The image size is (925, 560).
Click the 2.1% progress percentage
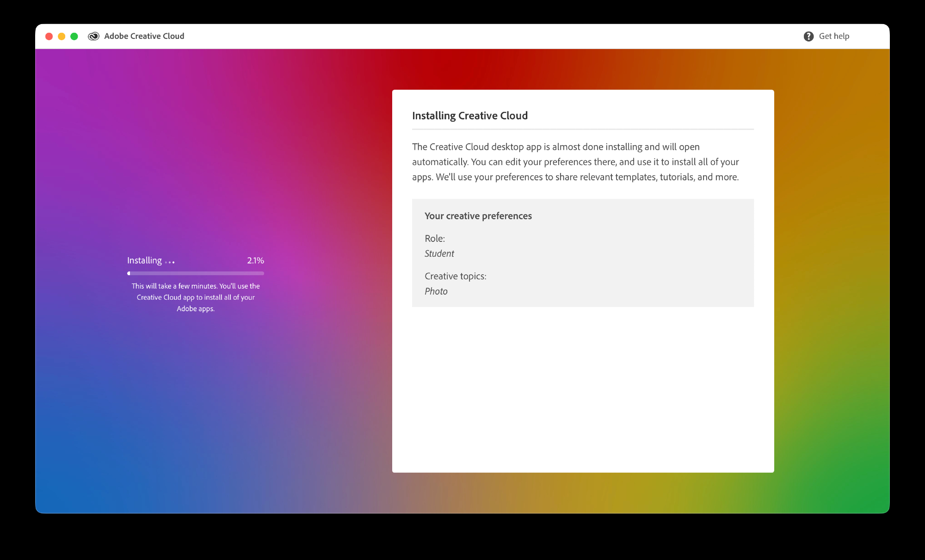pos(255,260)
